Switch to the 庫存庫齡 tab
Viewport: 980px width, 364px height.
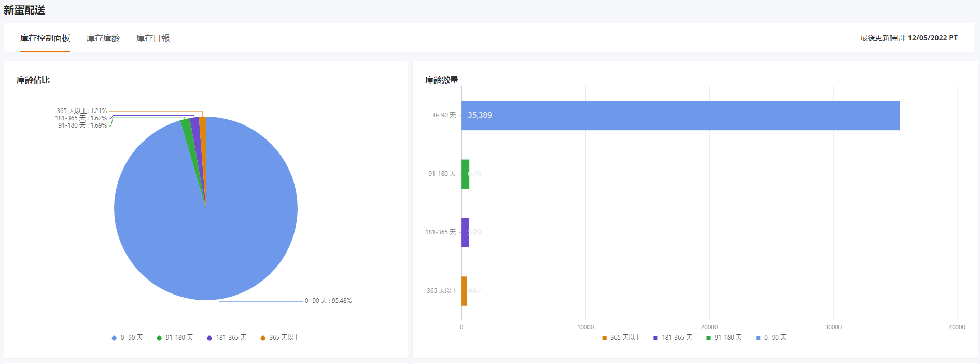pyautogui.click(x=103, y=38)
